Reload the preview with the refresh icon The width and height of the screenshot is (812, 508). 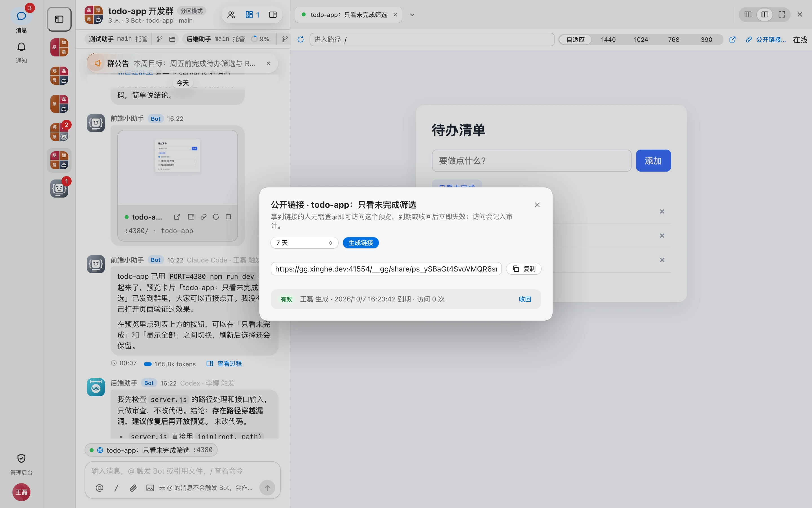pyautogui.click(x=301, y=40)
